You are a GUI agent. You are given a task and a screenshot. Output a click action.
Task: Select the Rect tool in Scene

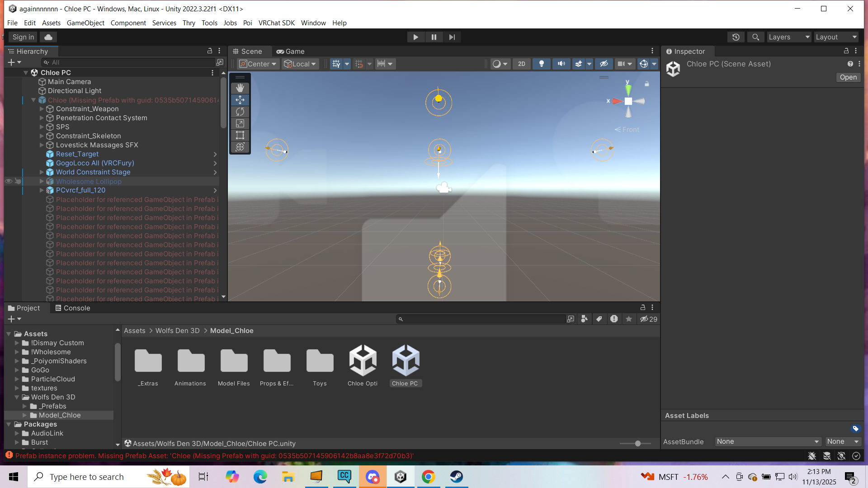(x=240, y=135)
